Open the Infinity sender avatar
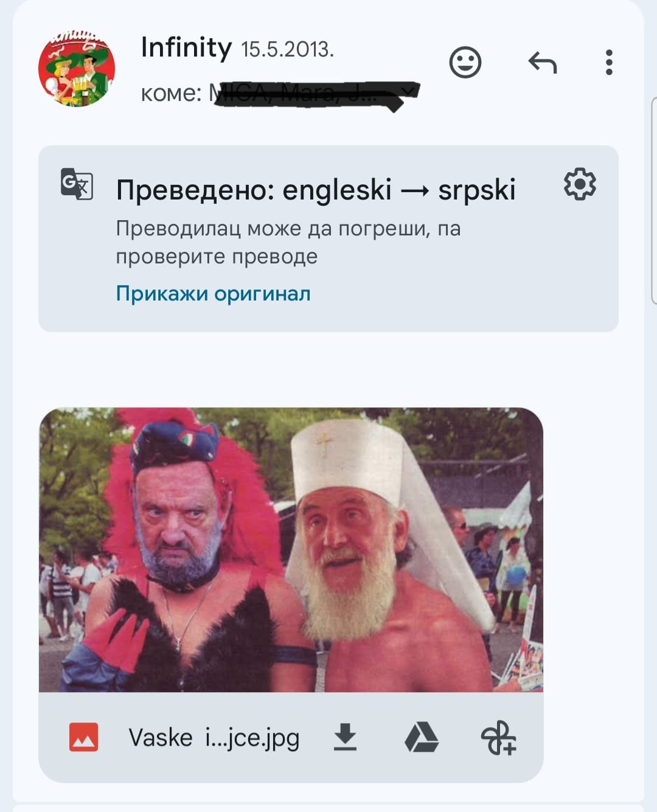The height and width of the screenshot is (812, 657). pos(77,68)
